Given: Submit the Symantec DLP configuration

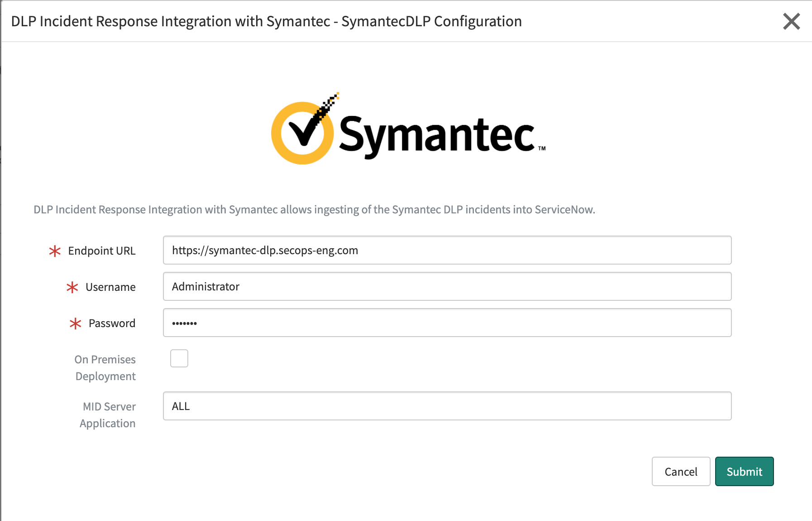Looking at the screenshot, I should pos(745,472).
